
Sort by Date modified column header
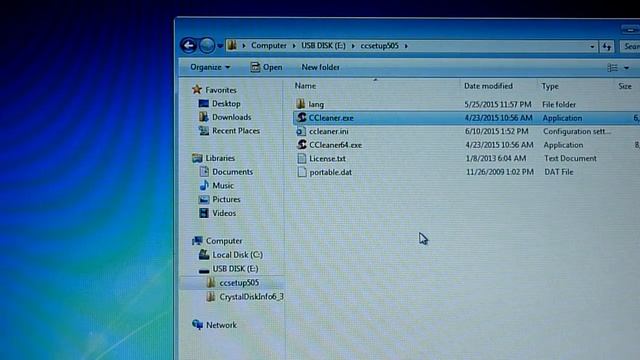coord(488,86)
